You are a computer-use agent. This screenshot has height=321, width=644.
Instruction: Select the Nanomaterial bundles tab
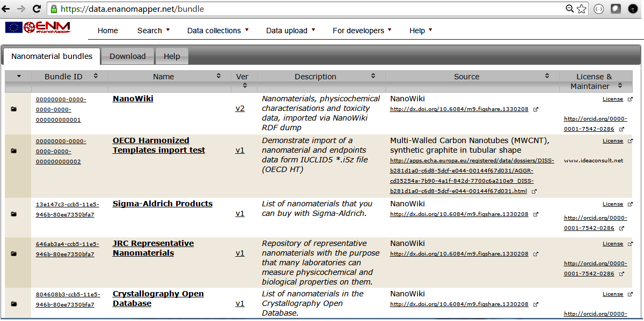point(52,56)
